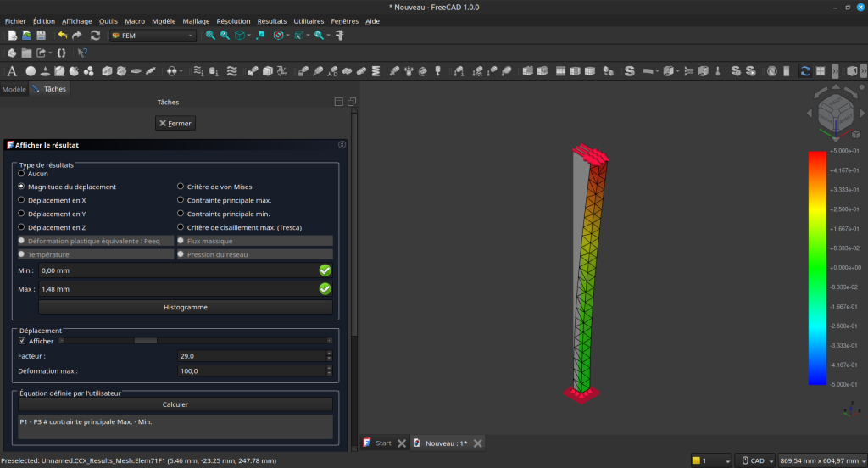Image resolution: width=868 pixels, height=468 pixels.
Task: Open the FEM workbench dropdown
Action: tap(153, 36)
